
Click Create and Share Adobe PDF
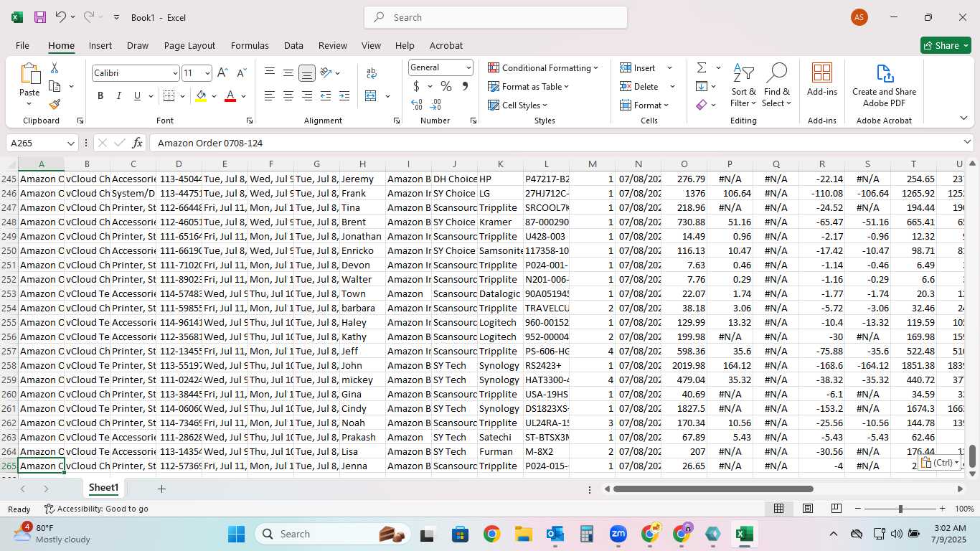click(x=884, y=85)
